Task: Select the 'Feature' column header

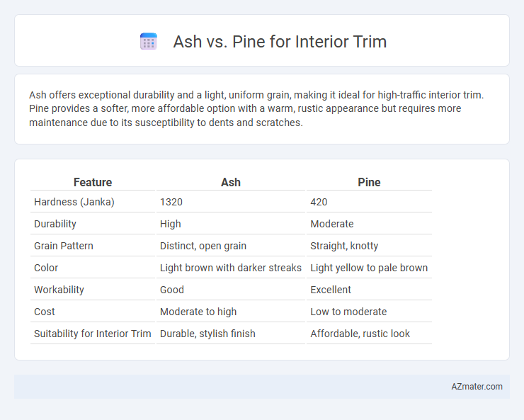Action: click(x=93, y=182)
